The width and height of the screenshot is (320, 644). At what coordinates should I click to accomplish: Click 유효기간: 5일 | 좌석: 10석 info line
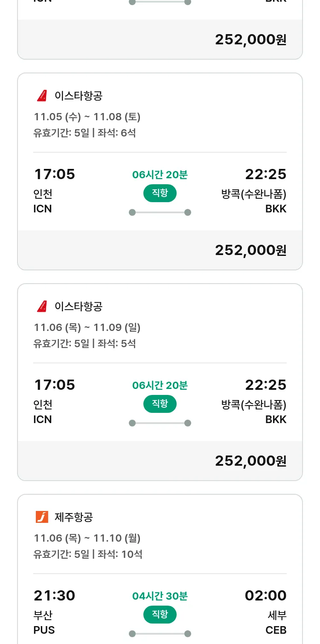(88, 554)
